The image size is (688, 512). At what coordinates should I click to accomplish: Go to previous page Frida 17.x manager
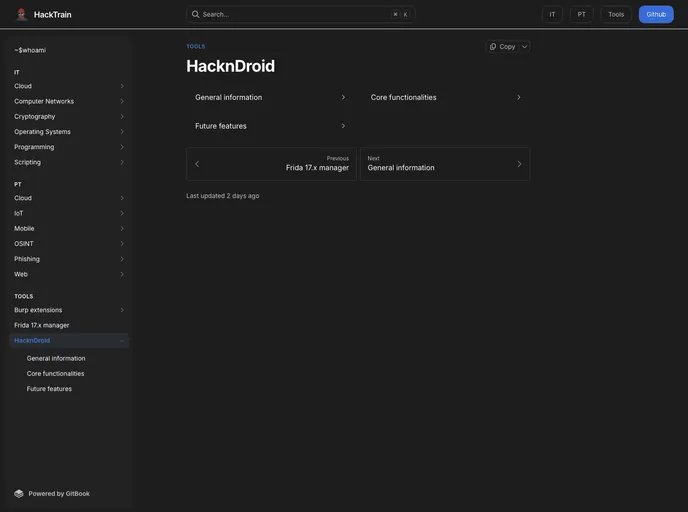pos(271,164)
